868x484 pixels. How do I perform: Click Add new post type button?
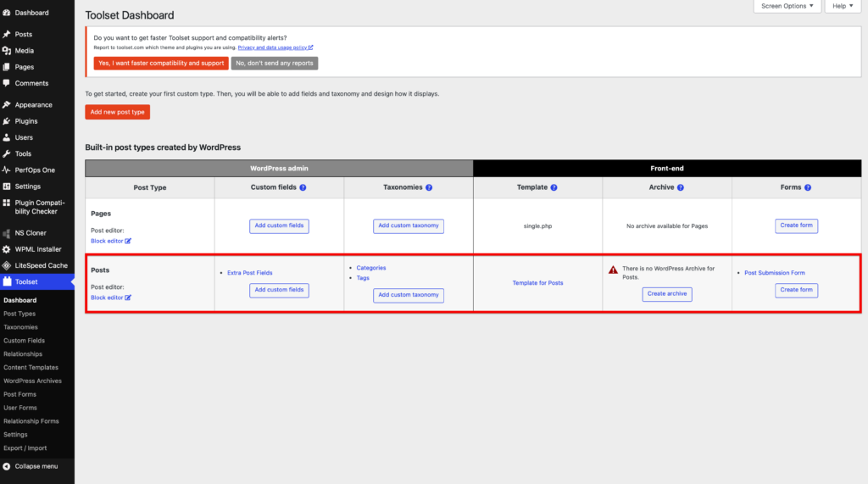click(117, 112)
